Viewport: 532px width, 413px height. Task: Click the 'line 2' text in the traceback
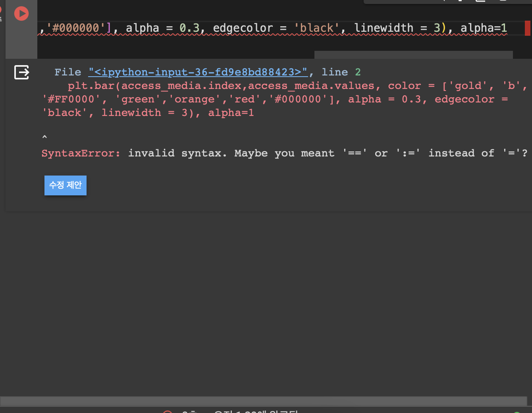[x=341, y=72]
